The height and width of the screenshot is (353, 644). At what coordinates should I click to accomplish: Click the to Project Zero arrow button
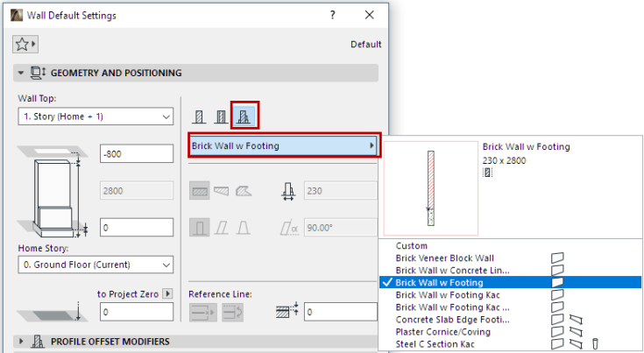(x=168, y=294)
